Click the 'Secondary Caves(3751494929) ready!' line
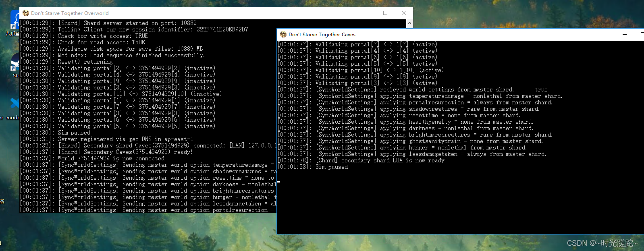The height and width of the screenshot is (251, 644). click(x=106, y=152)
